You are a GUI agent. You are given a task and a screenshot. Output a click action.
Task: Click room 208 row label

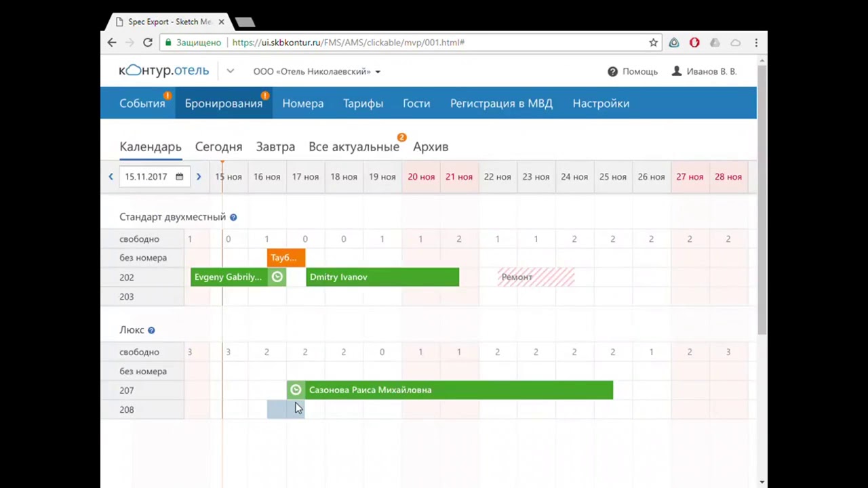coord(127,410)
